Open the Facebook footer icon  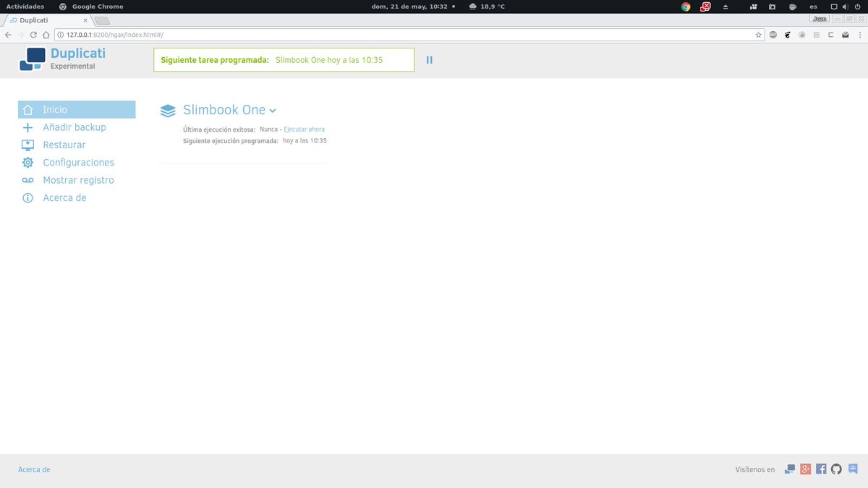[821, 469]
